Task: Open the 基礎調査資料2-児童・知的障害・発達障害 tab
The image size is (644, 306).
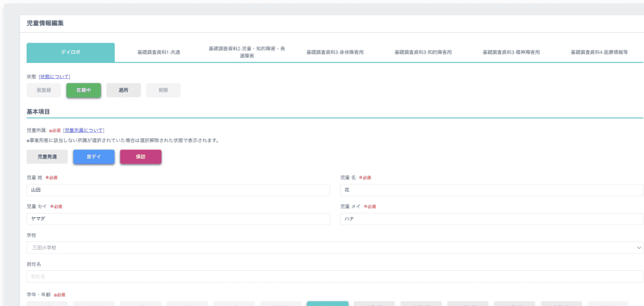Action: coord(247,52)
